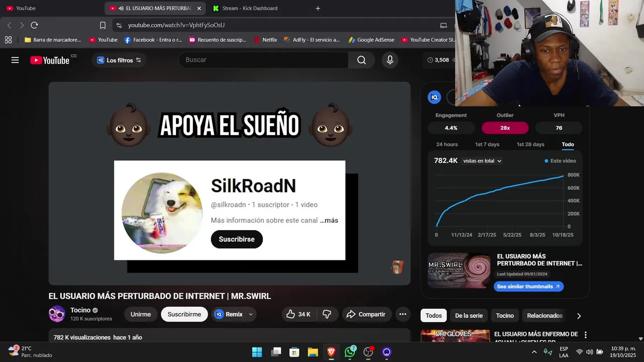Image resolution: width=644 pixels, height=362 pixels.
Task: Close the current video tab
Action: click(x=199, y=9)
